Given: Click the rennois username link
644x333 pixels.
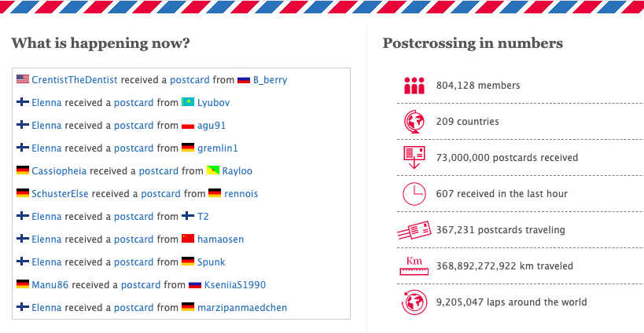Looking at the screenshot, I should (241, 193).
